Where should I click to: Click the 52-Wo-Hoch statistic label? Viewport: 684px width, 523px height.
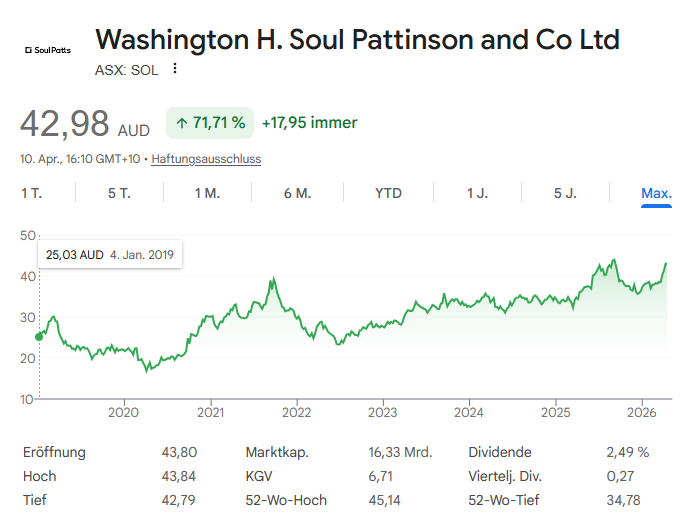[x=286, y=500]
